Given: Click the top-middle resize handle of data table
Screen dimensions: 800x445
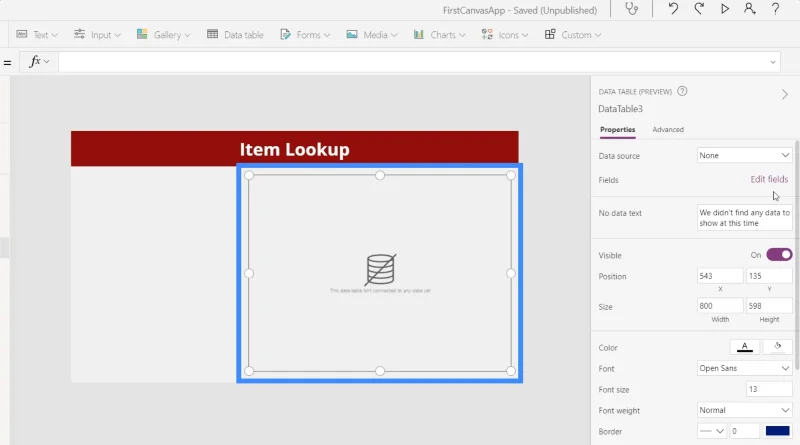Looking at the screenshot, I should [380, 175].
